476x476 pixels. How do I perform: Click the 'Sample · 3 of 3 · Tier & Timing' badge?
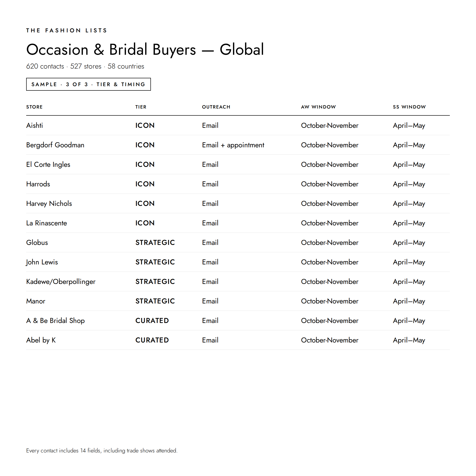point(89,84)
